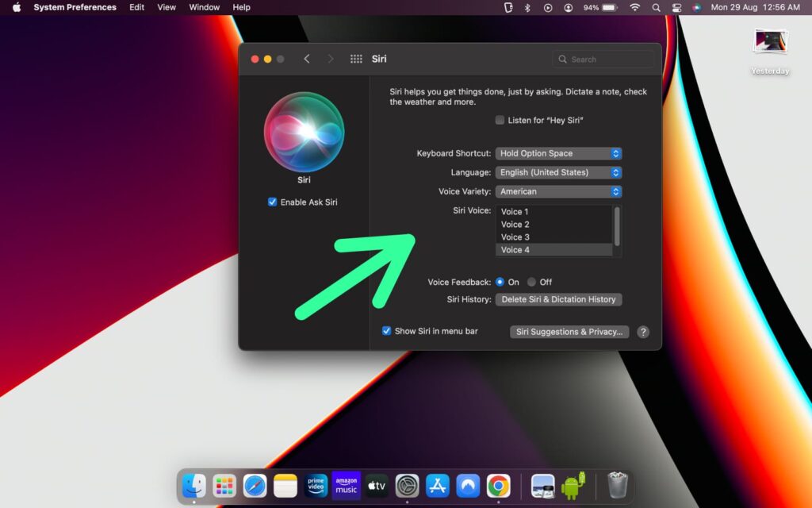Set Voice Feedback to Off
This screenshot has height=508, width=812.
coord(531,282)
